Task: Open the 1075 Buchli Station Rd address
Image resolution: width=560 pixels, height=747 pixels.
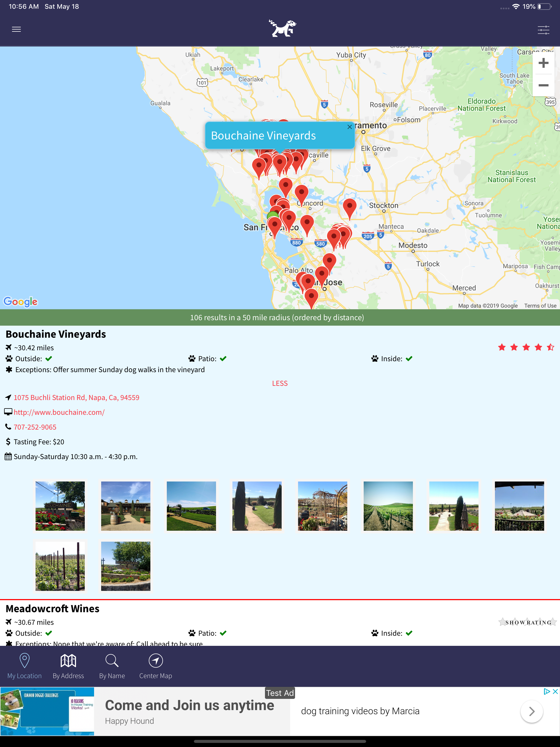Action: click(x=76, y=398)
